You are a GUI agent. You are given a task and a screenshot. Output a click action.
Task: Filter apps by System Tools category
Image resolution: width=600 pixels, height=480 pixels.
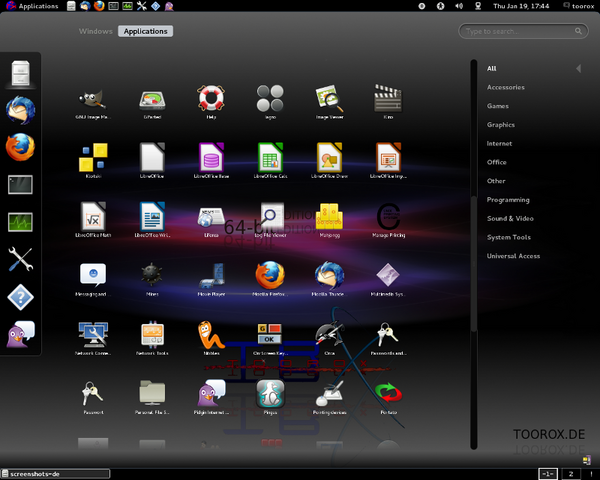click(508, 237)
